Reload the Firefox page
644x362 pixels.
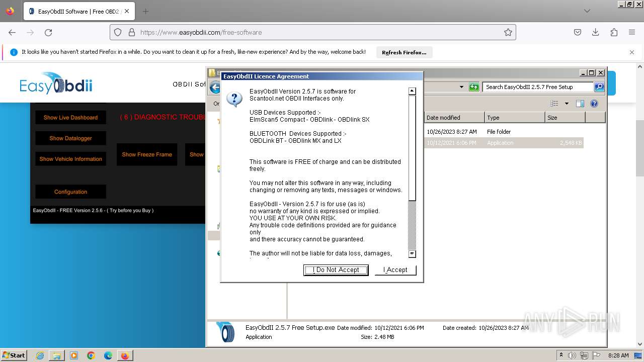click(x=48, y=32)
